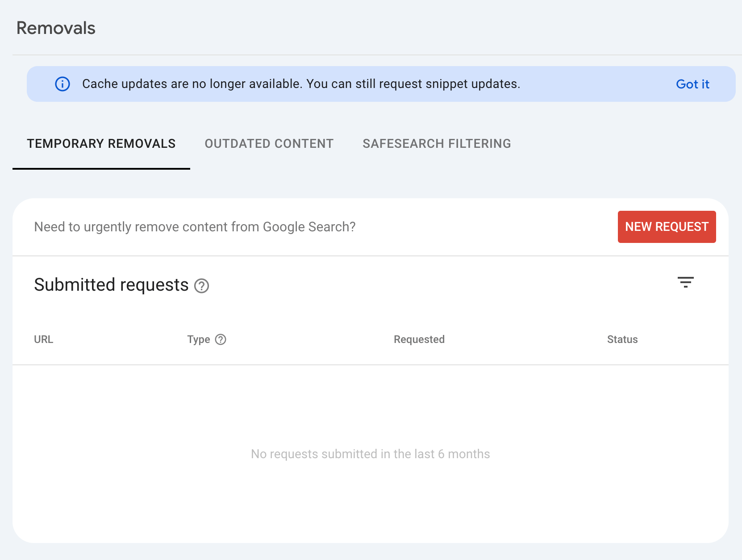Open the SafeSearch Filtering tab
The height and width of the screenshot is (560, 742).
click(437, 143)
